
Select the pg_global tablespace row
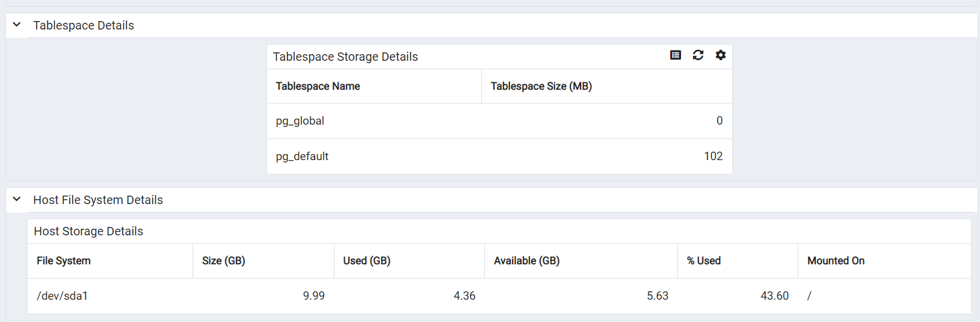coord(499,121)
